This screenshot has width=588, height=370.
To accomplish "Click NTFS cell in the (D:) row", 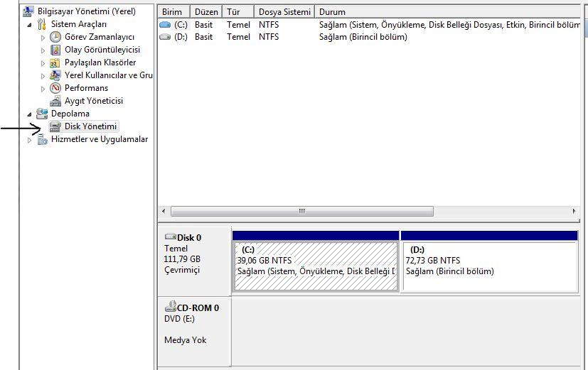I will pos(269,37).
